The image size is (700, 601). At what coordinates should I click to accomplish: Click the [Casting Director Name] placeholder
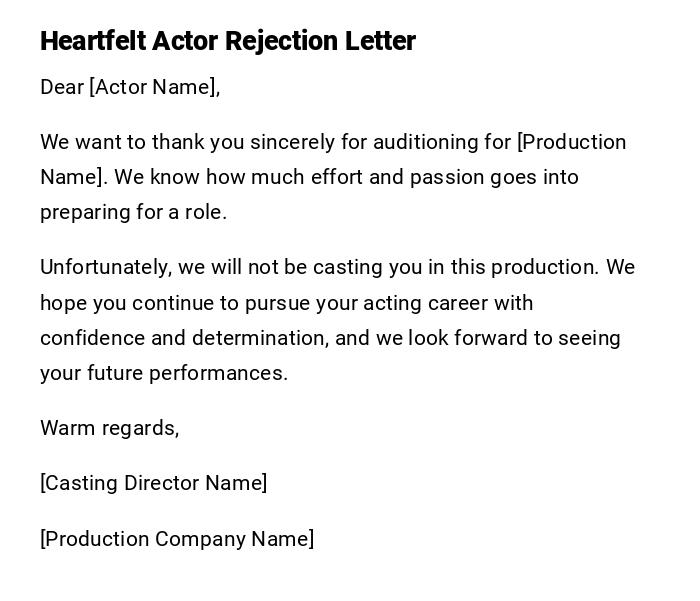154,483
